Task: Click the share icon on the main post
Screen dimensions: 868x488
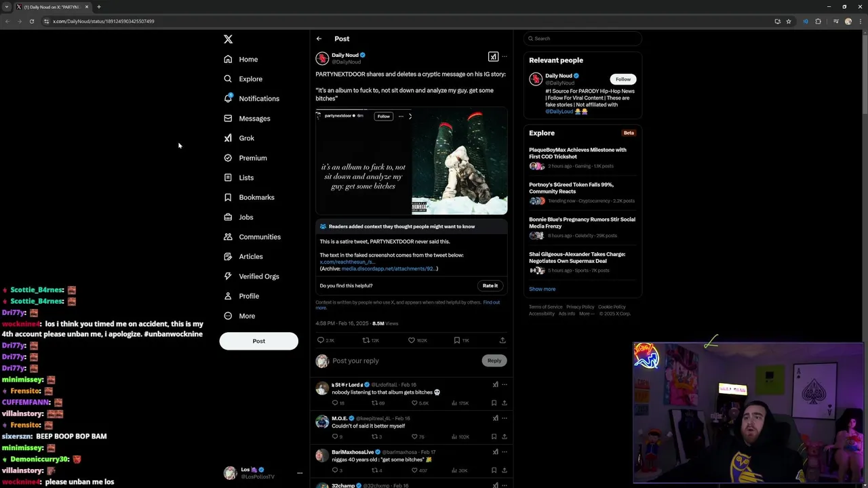Action: [502, 340]
